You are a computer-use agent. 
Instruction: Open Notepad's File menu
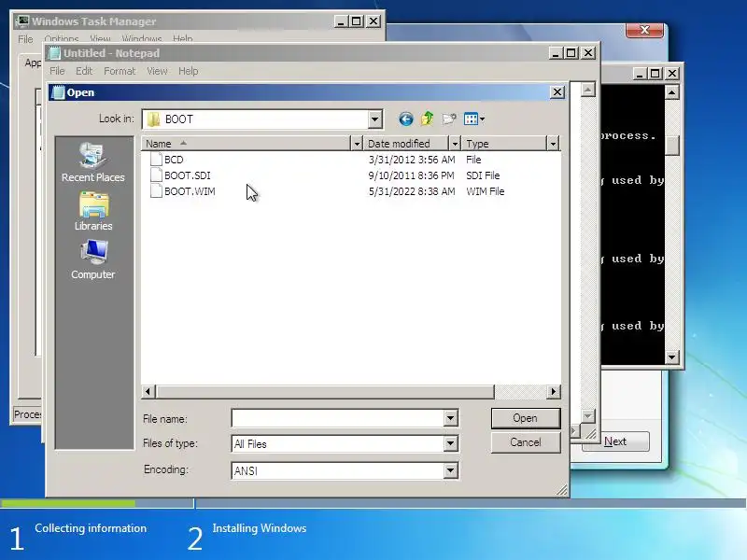[x=57, y=71]
